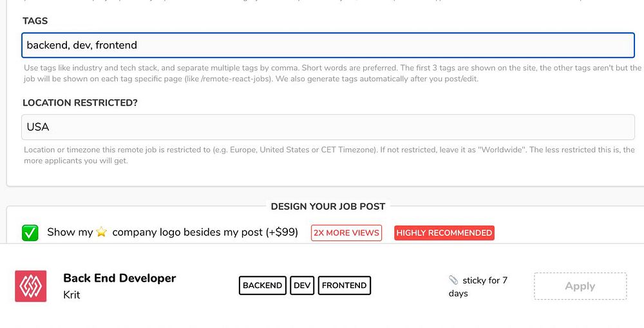Select the BACKEND tag badge
Screen dimensions: 644x328
pos(263,285)
